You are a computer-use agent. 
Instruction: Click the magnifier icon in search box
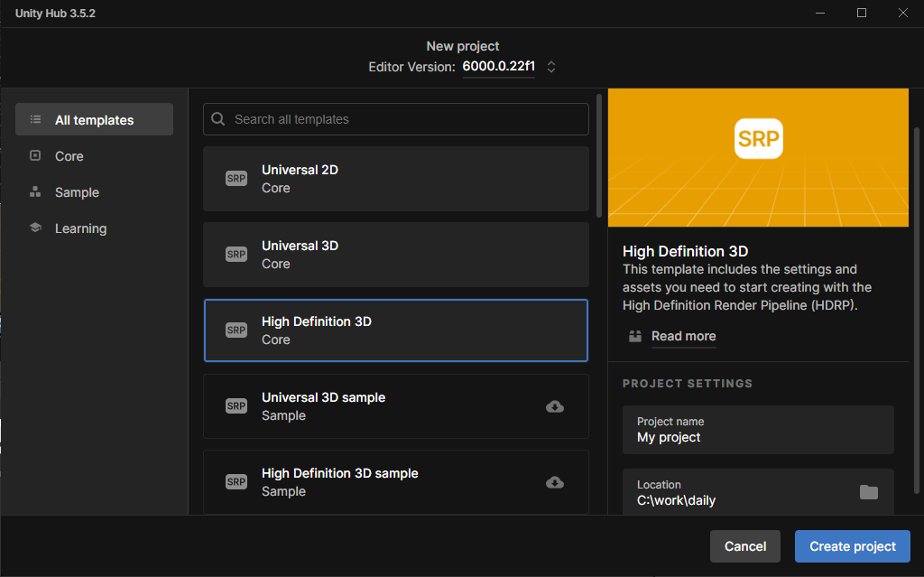click(218, 119)
